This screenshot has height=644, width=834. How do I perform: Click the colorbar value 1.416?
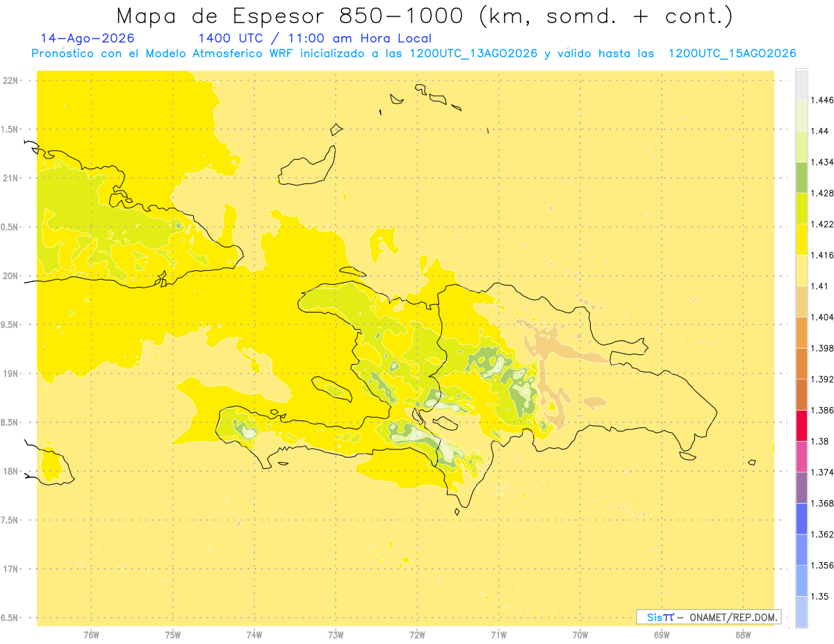click(823, 255)
